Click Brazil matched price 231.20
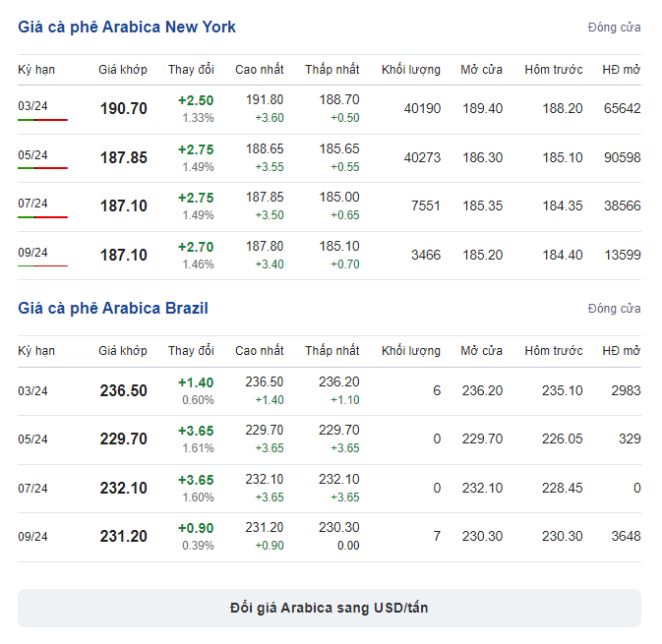 pyautogui.click(x=124, y=537)
